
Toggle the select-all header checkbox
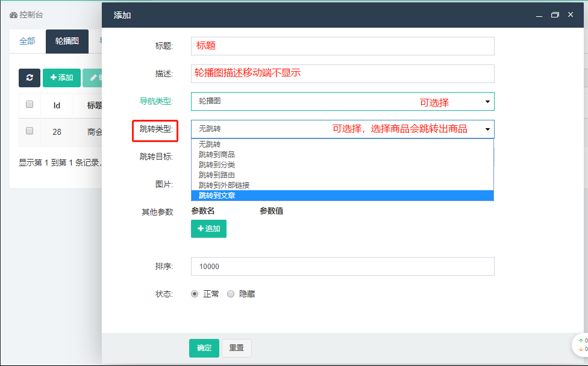pyautogui.click(x=30, y=105)
